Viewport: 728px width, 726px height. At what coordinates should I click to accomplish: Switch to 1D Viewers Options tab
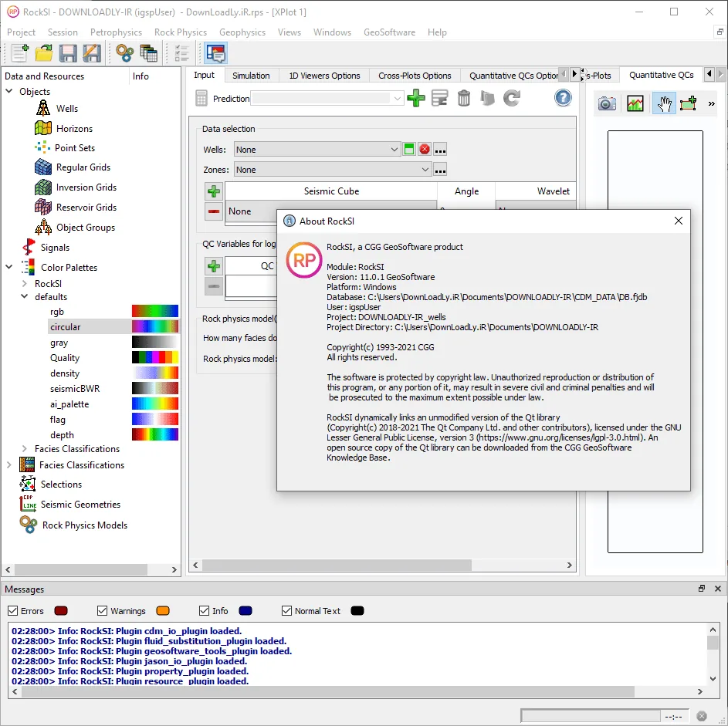(324, 76)
